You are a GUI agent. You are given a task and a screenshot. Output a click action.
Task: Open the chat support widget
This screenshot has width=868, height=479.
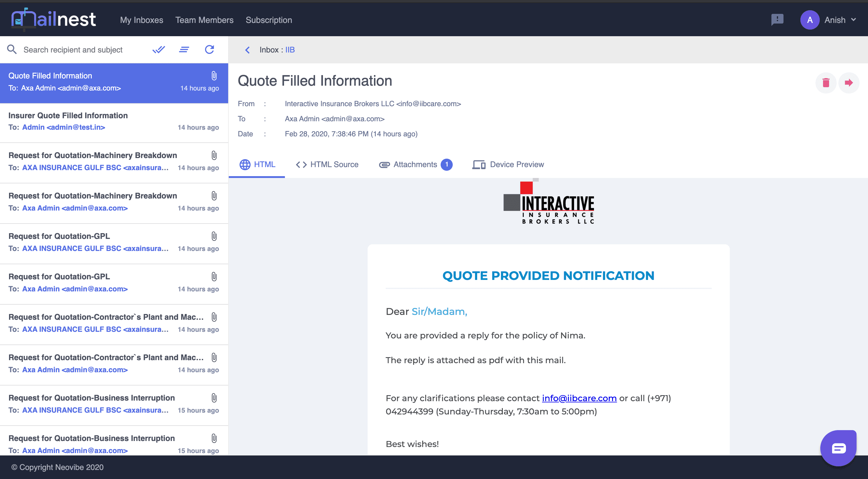[x=838, y=448]
